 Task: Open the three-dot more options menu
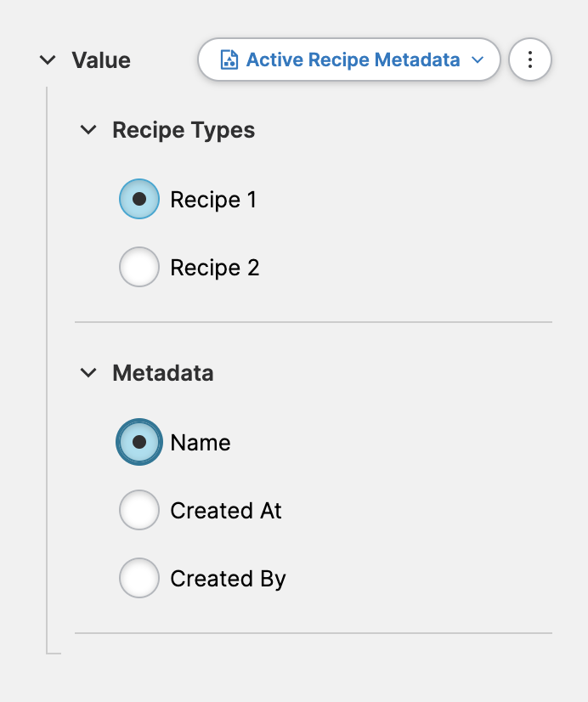tap(530, 60)
